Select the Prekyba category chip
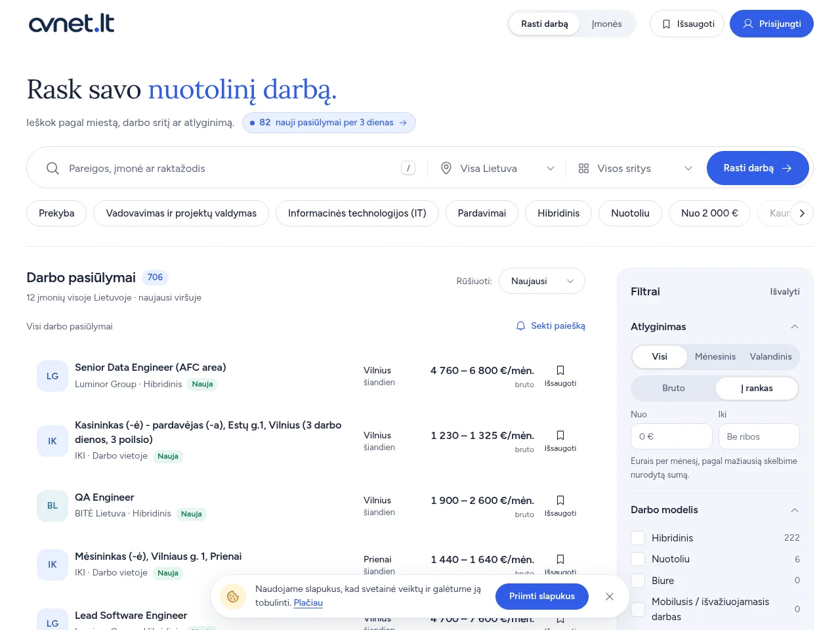840x630 pixels. coord(56,213)
